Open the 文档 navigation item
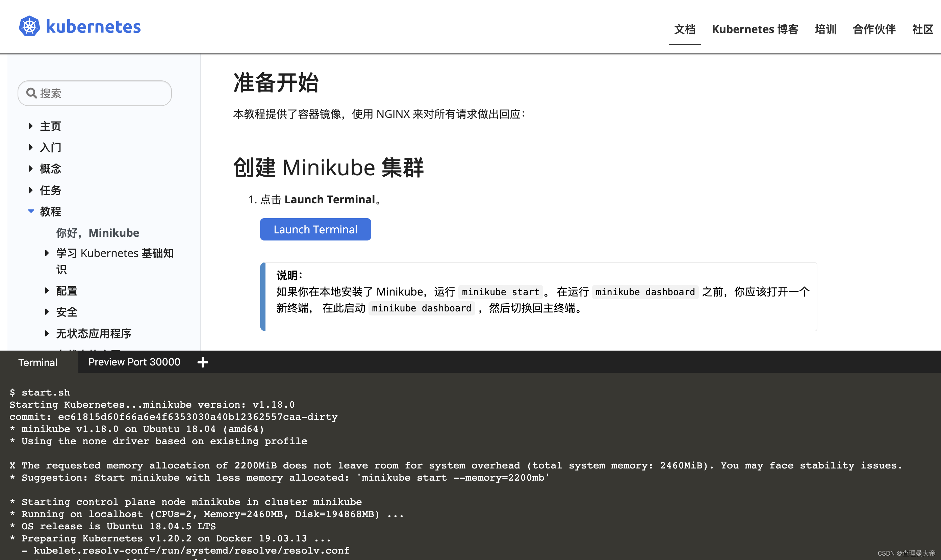 tap(684, 29)
